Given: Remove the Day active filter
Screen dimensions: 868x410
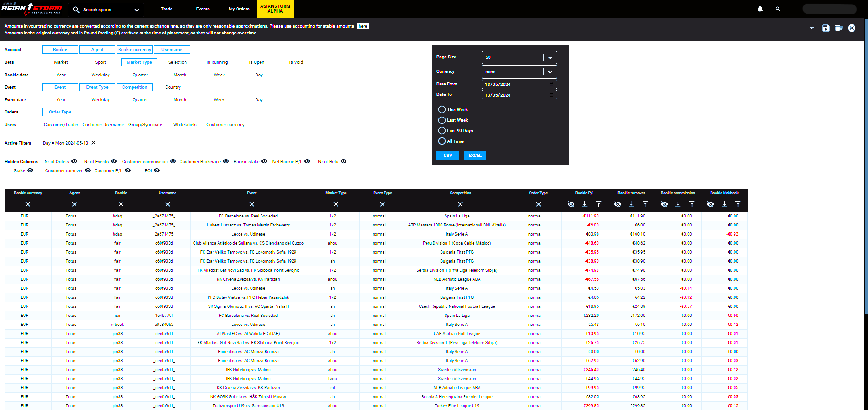Looking at the screenshot, I should 94,143.
